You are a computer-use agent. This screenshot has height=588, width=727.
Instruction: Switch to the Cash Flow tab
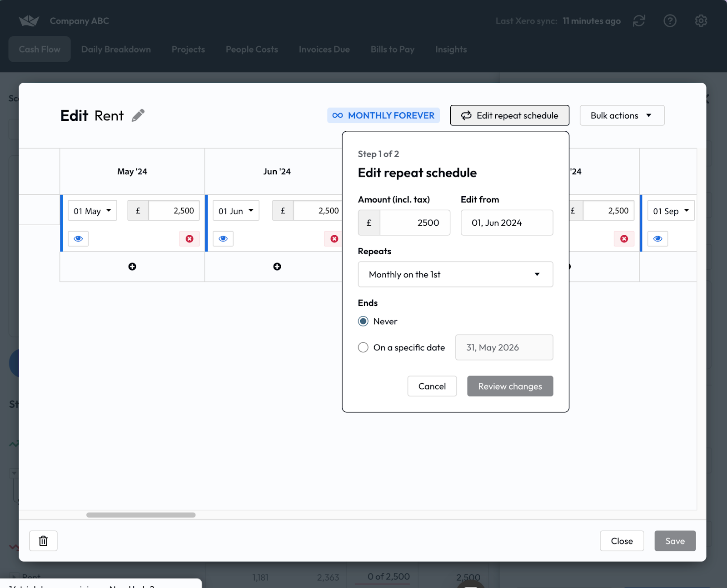coord(40,49)
